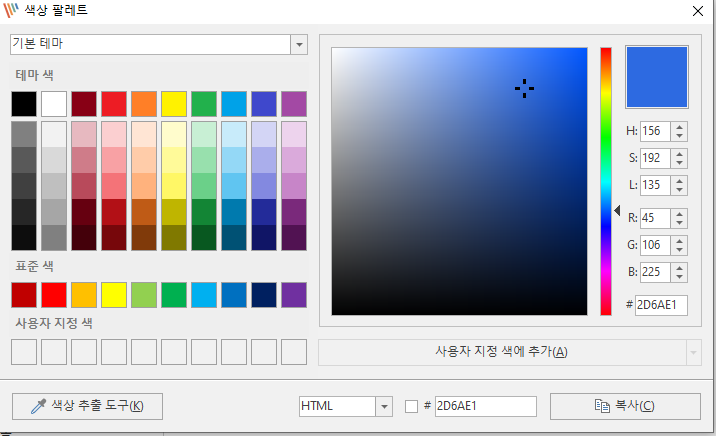Select the bright red theme color in top row
Image resolution: width=716 pixels, height=436 pixels.
coord(114,104)
